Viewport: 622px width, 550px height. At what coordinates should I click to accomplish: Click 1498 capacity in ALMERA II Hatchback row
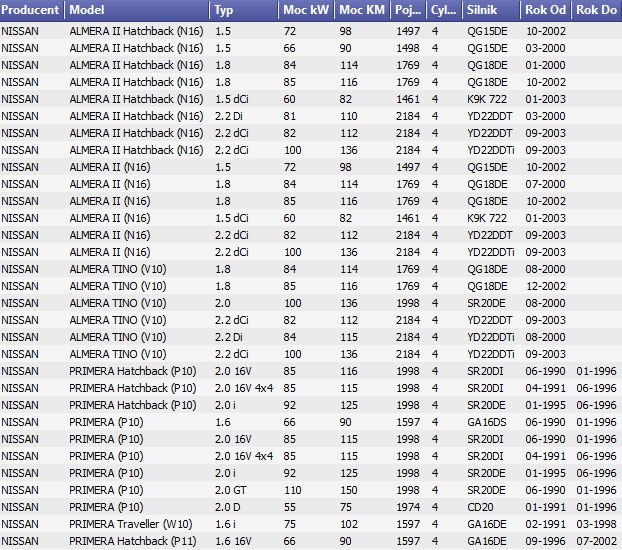408,48
